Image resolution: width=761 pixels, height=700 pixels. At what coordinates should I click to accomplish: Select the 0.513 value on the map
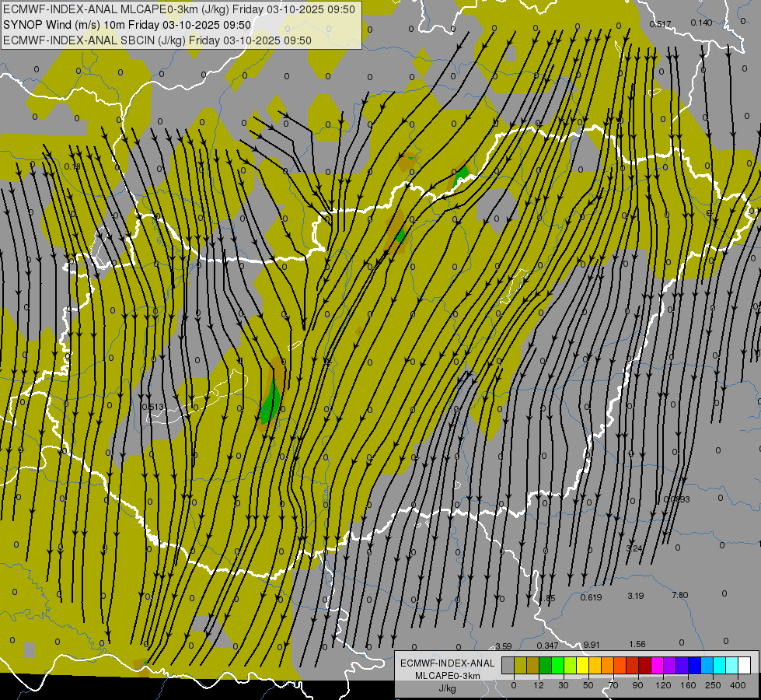click(x=153, y=407)
